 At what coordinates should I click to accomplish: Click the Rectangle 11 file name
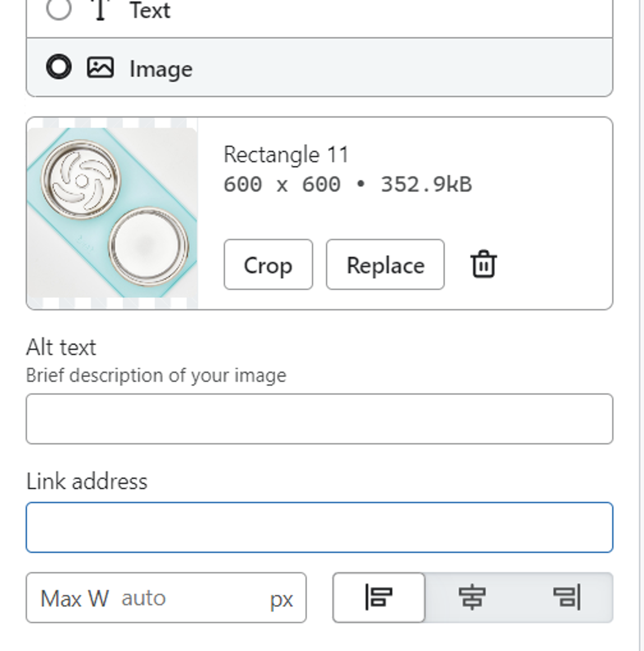286,155
